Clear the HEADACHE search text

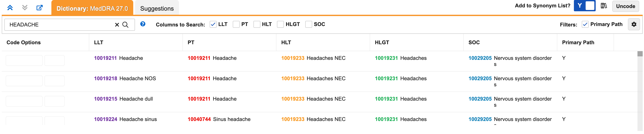pyautogui.click(x=117, y=25)
